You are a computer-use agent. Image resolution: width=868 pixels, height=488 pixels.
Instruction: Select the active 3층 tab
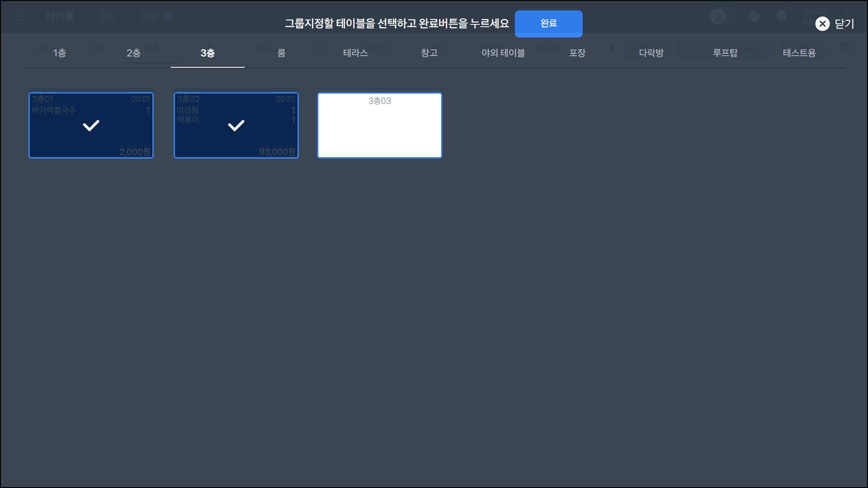207,53
